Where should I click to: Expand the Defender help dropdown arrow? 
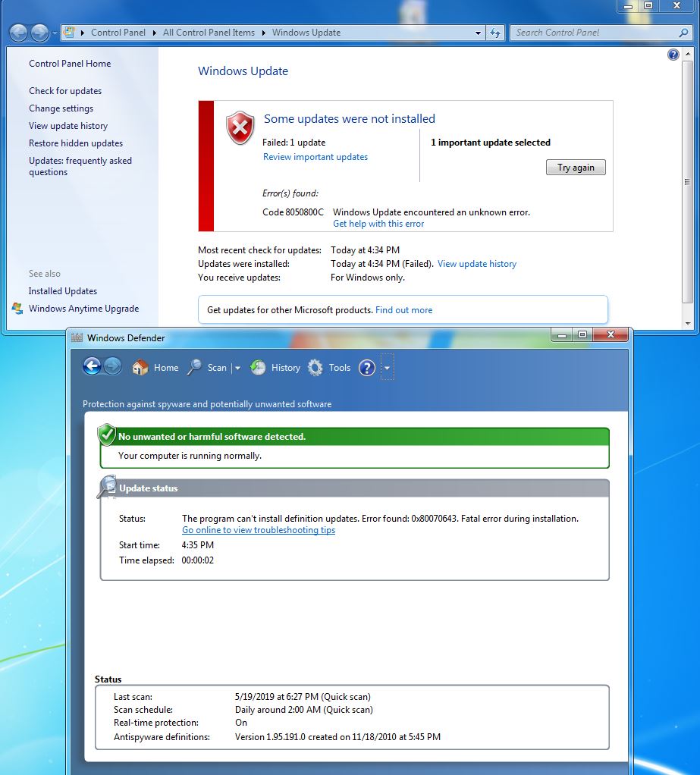388,367
